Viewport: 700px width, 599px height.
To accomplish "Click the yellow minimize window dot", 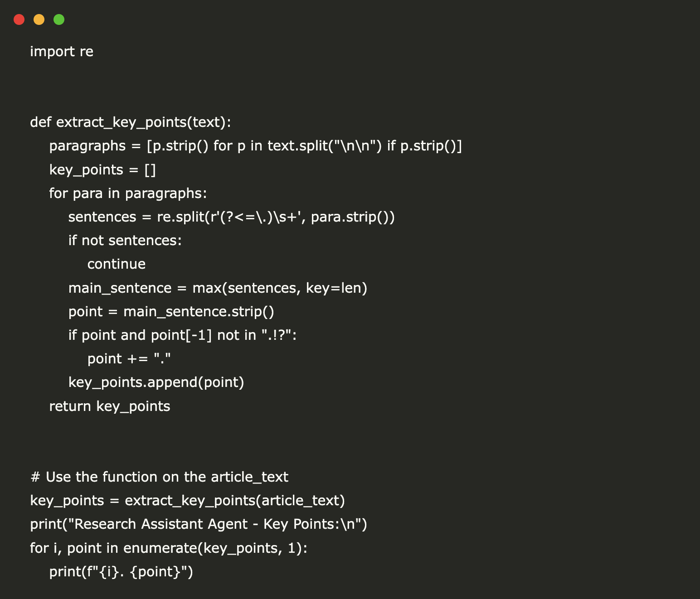I will click(39, 19).
